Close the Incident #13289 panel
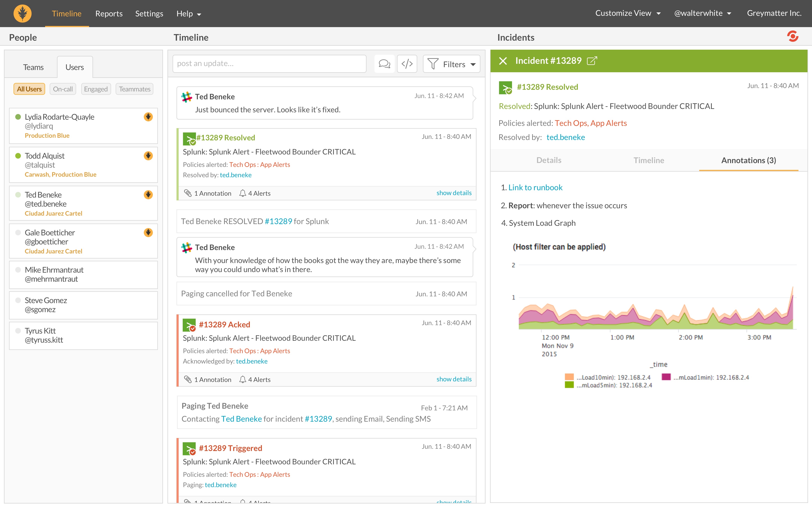812x508 pixels. point(503,61)
